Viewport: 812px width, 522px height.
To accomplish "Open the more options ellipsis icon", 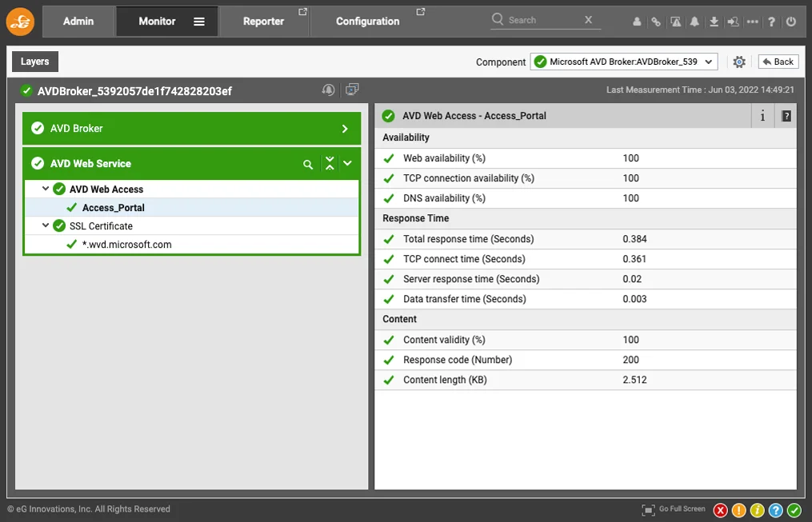I will (x=753, y=22).
